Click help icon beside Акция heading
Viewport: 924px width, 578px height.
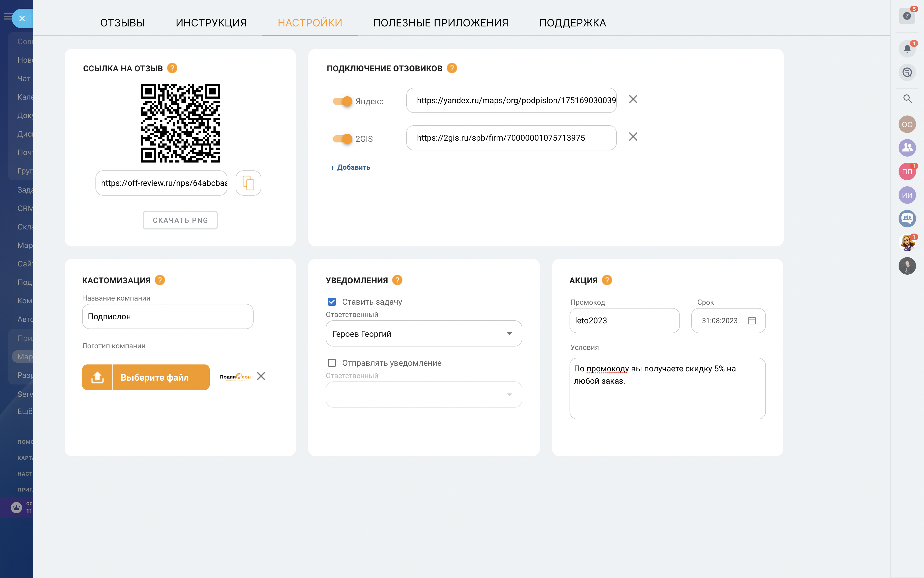pos(607,280)
